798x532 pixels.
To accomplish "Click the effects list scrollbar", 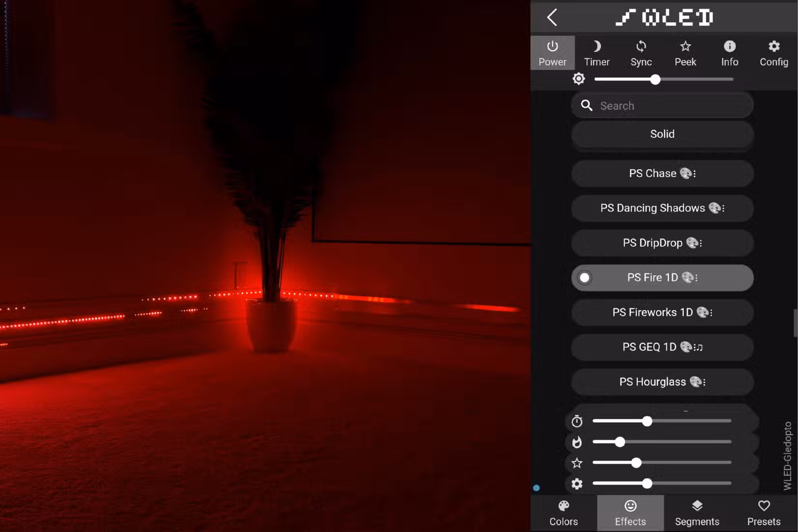I will [x=795, y=324].
